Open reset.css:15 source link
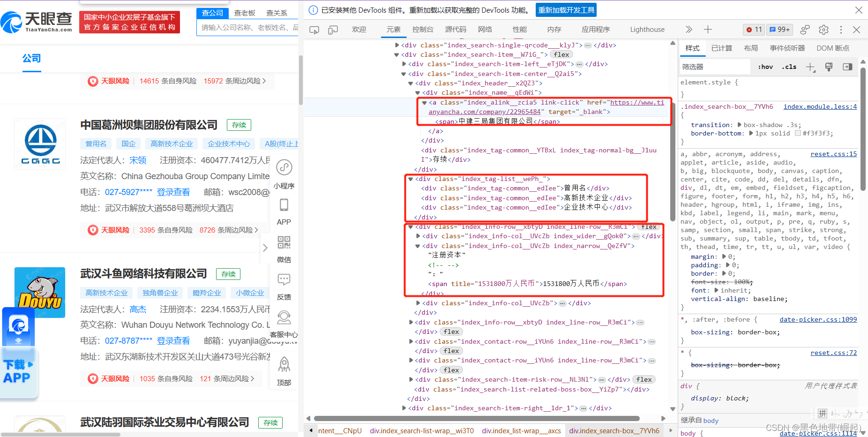Viewport: 868px width, 437px height. coord(834,154)
